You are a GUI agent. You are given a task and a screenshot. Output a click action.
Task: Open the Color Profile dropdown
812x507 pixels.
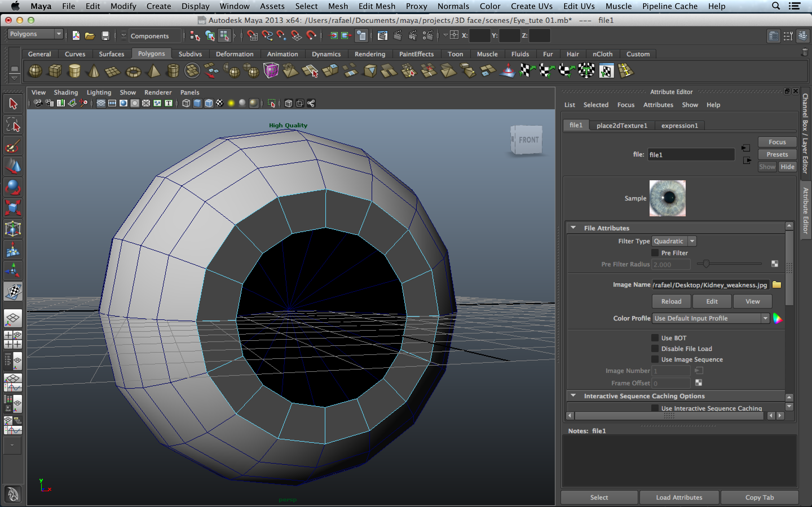711,318
